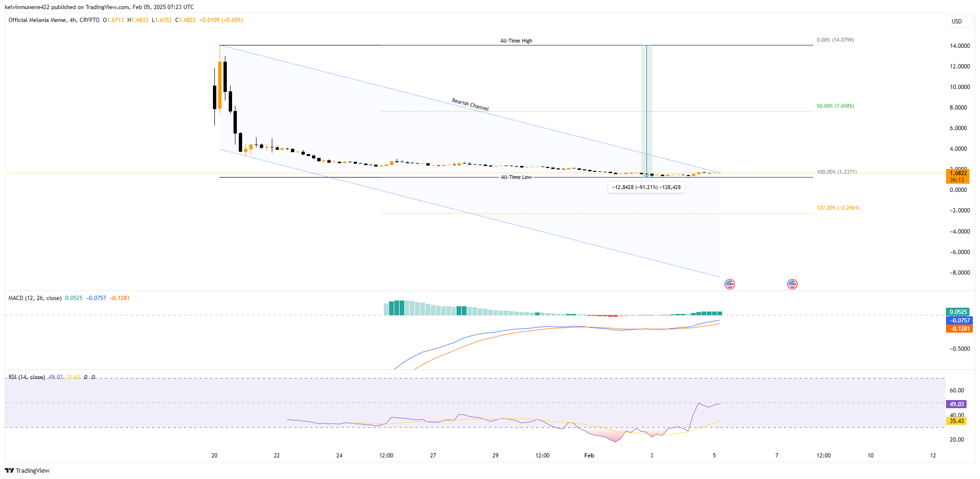This screenshot has width=980, height=479.
Task: Click the 127.20% (-2.2561) Fibonacci level label
Action: pos(838,208)
